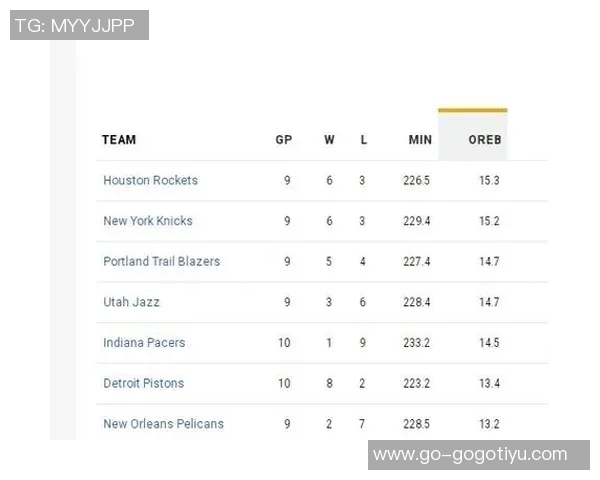The height and width of the screenshot is (480, 600).
Task: Click Utah Jazz losses value 6
Action: 362,302
